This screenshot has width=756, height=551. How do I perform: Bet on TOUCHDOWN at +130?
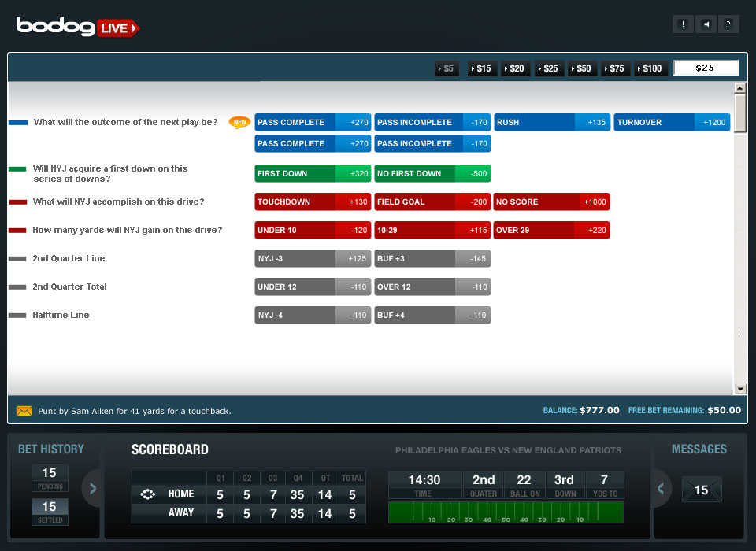pyautogui.click(x=313, y=202)
